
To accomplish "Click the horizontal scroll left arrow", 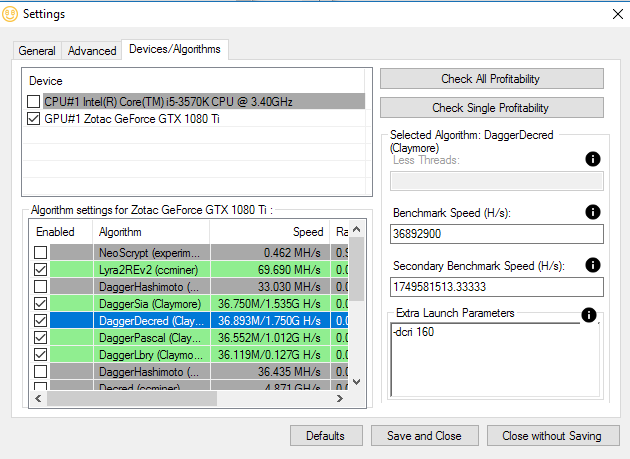I will tap(38, 398).
